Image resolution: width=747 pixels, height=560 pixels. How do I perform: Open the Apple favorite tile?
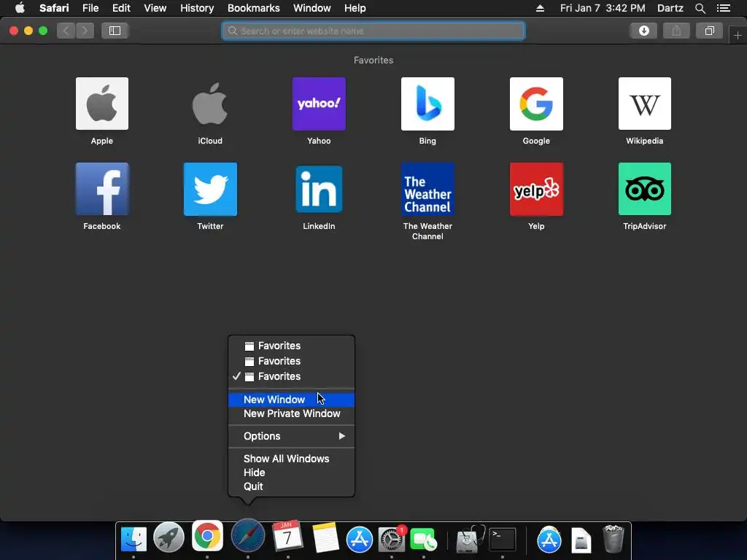pos(102,104)
